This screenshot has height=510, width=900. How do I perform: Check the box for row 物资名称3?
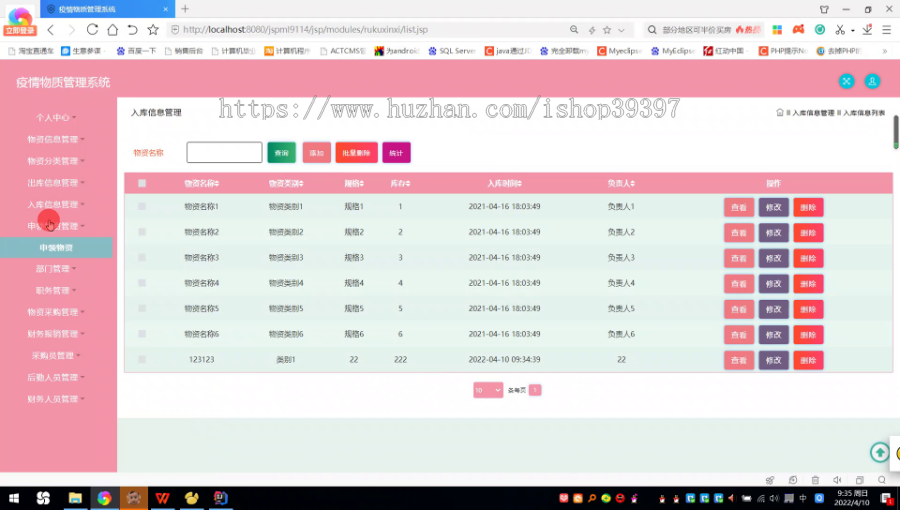(142, 258)
